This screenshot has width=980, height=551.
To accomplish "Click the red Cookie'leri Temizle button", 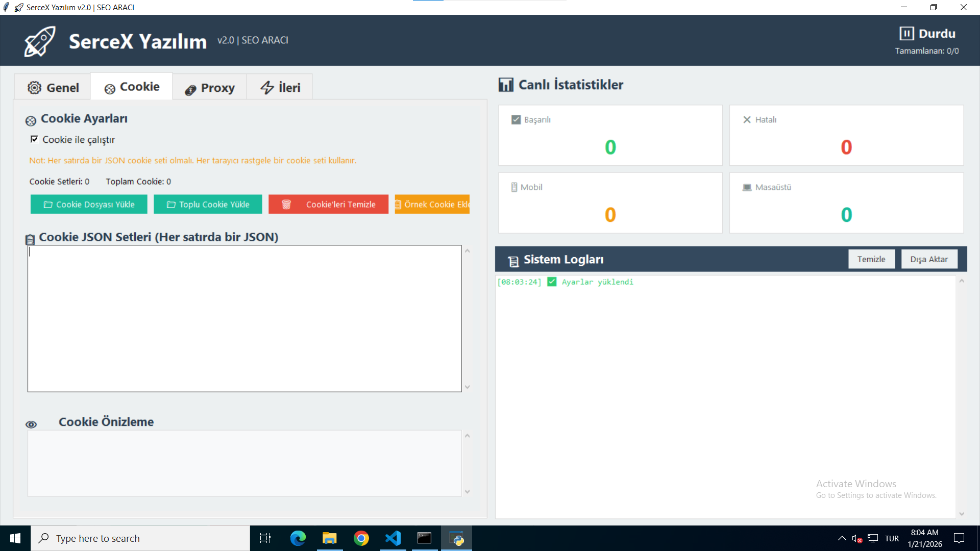I will [x=328, y=204].
